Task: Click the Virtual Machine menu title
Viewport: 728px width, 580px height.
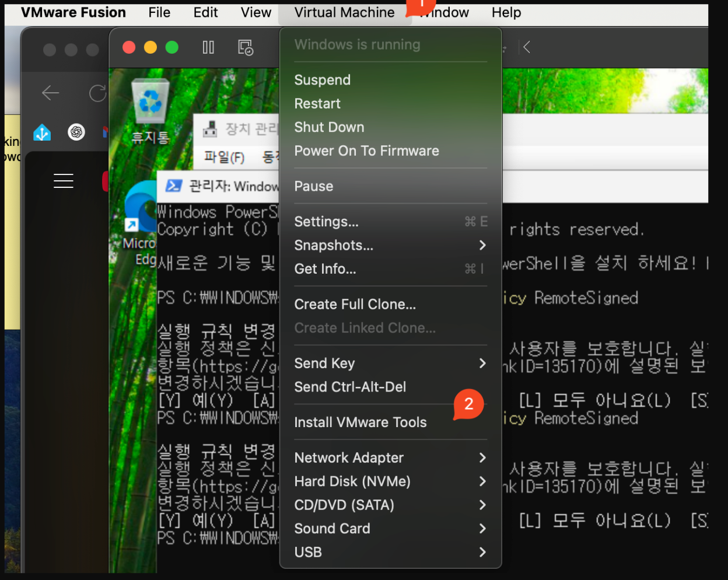Action: pyautogui.click(x=344, y=12)
